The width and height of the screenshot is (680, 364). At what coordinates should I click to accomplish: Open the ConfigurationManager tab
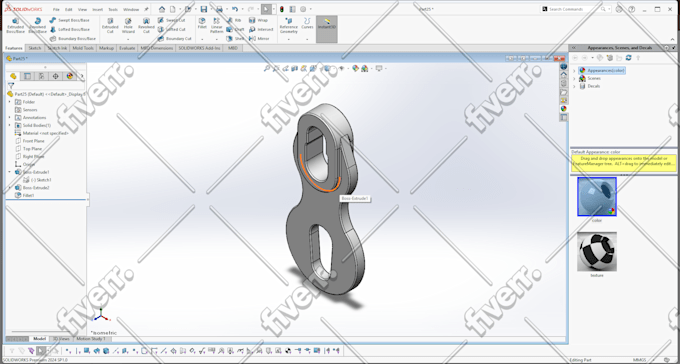point(42,76)
